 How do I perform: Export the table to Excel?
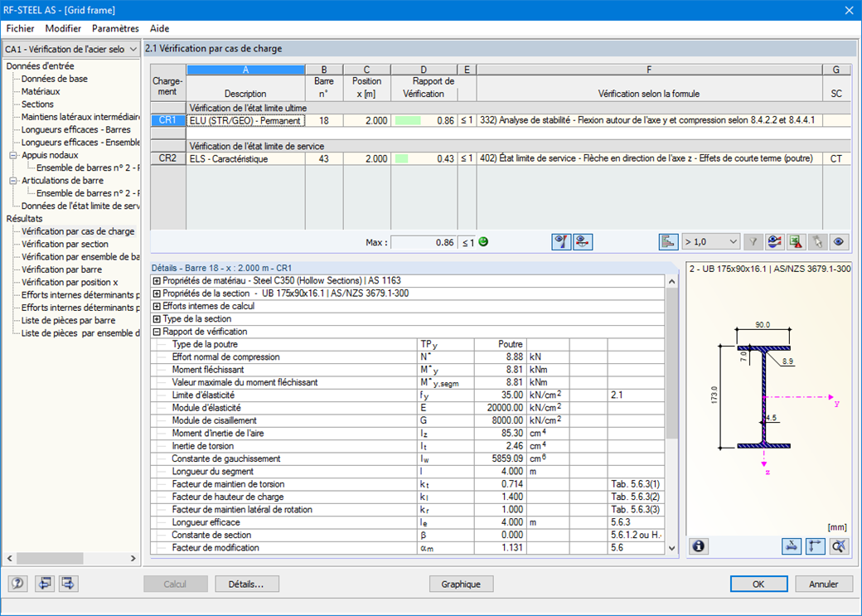(796, 242)
